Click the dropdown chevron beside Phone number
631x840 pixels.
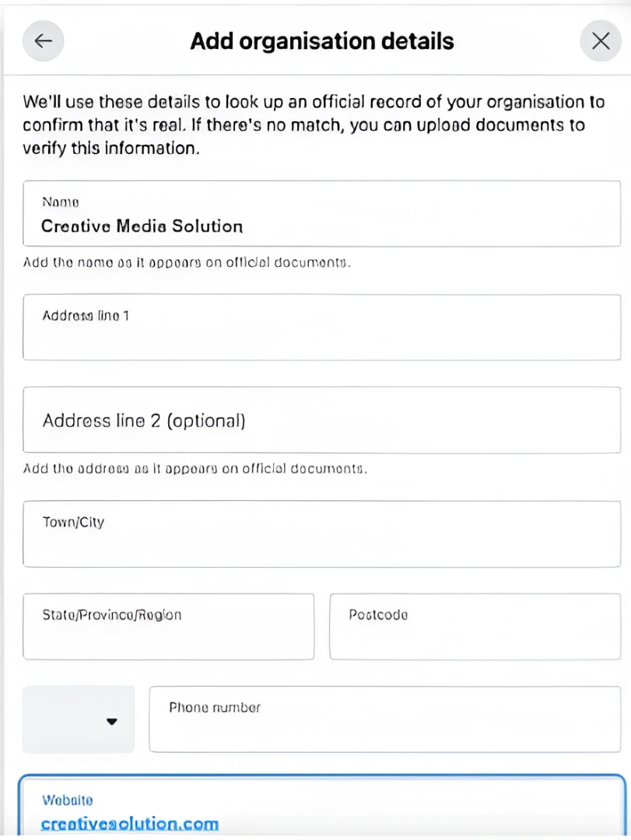[111, 720]
